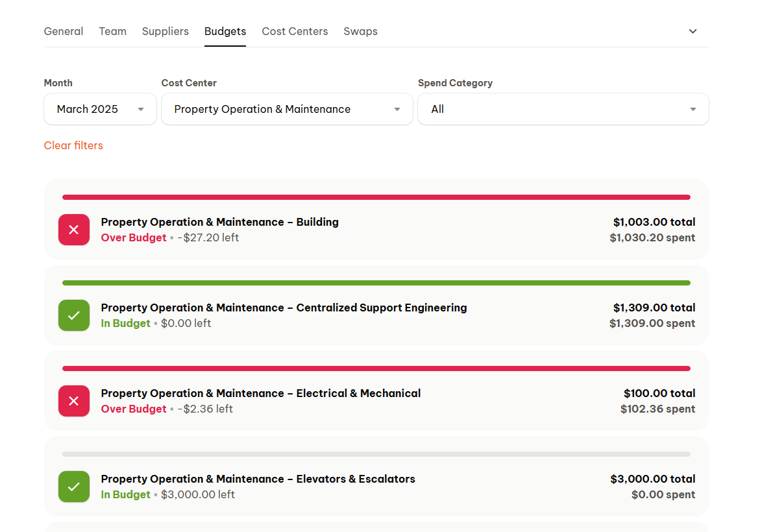Click red X icon for Electrical & Mechanical
Screen dimensions: 773x532
[x=74, y=401]
